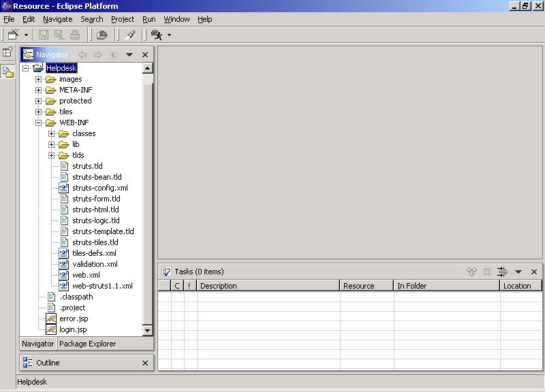Close the Navigator view
The height and width of the screenshot is (392, 545).
tap(145, 54)
